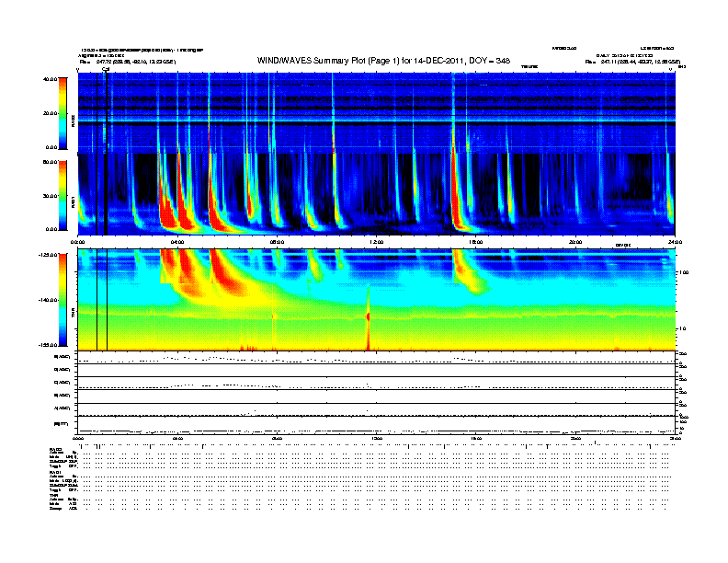The image size is (728, 563).
Task: Click 16:00 tick label under RAD1 spectrogram
Action: [475, 242]
